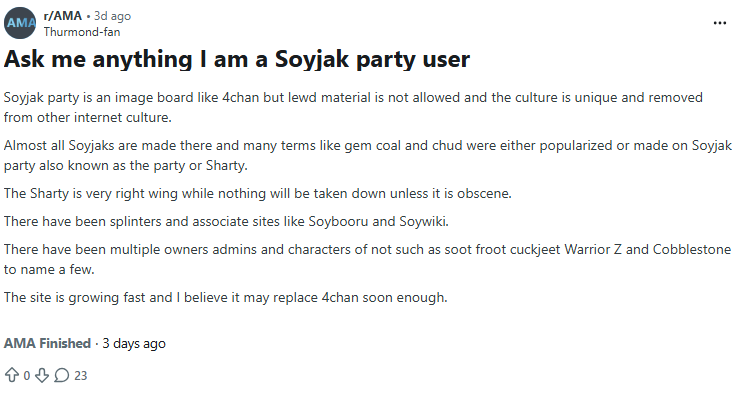Open the 'Ask me anything' post title
The width and height of the screenshot is (752, 401).
point(237,59)
